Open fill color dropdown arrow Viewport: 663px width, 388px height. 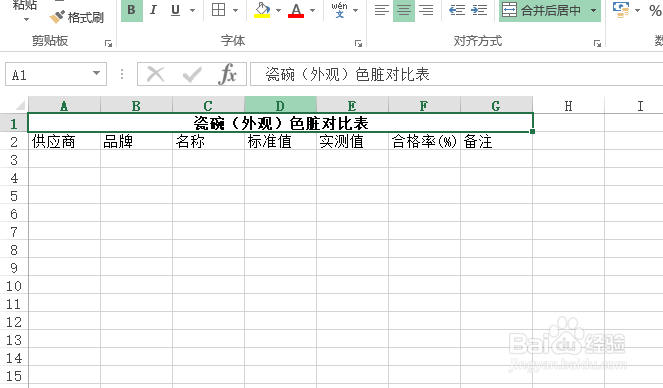(278, 10)
